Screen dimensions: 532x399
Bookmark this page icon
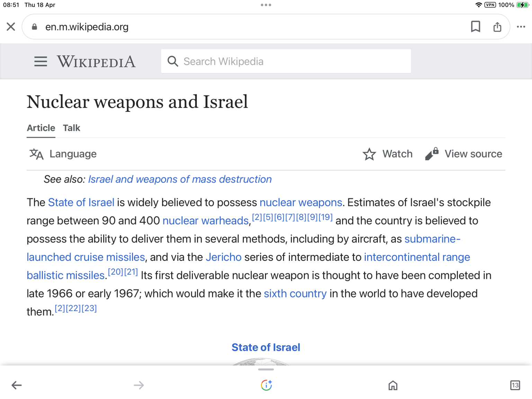click(x=476, y=27)
